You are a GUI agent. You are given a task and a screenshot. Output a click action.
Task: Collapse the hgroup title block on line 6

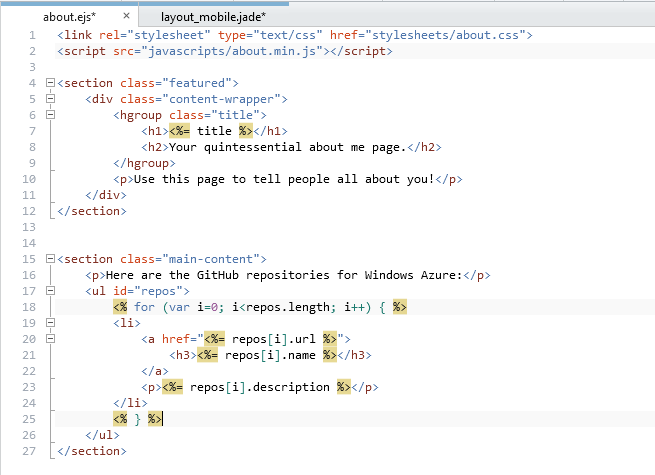(x=50, y=114)
